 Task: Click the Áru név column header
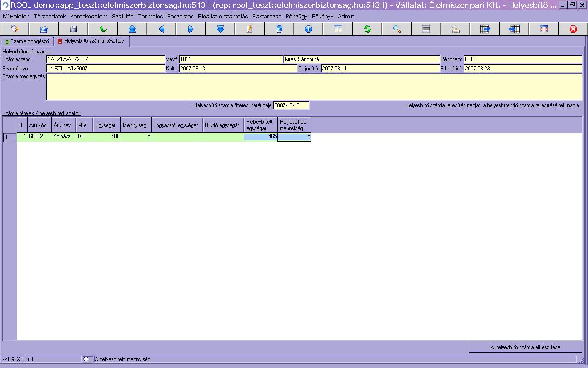tap(63, 125)
